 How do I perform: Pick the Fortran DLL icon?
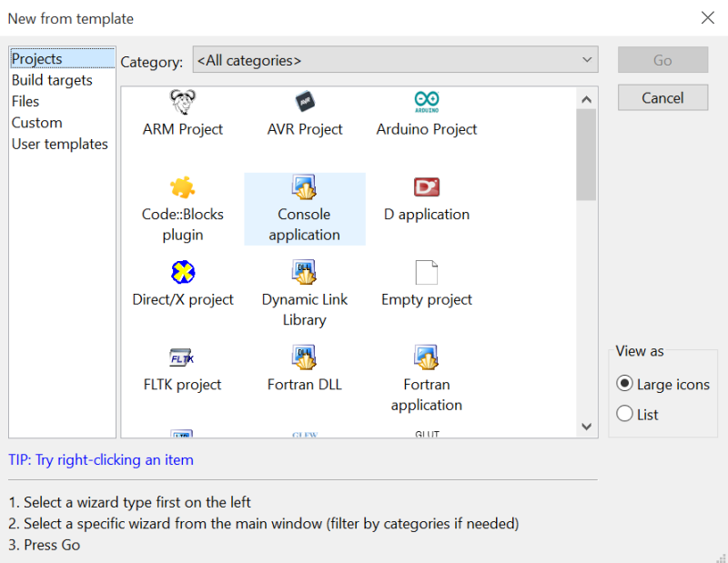point(305,357)
